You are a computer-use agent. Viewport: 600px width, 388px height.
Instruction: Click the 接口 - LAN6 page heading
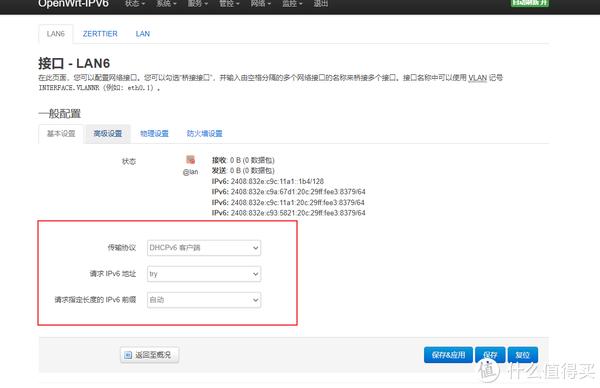click(x=74, y=64)
